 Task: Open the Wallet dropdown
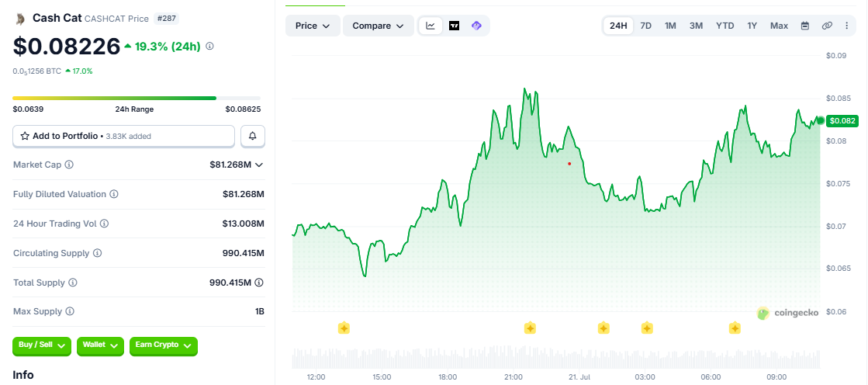[100, 345]
